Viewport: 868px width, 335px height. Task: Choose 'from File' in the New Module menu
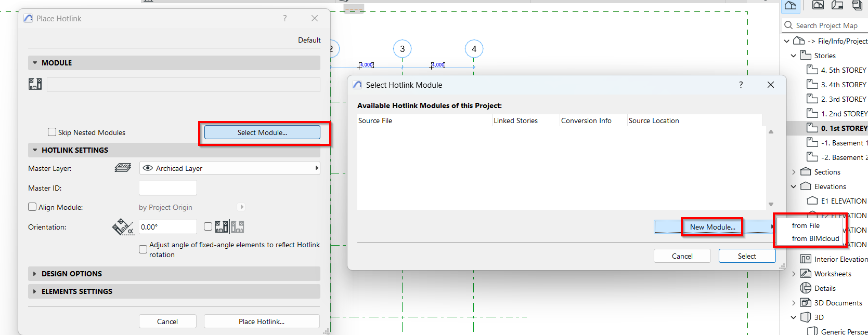(806, 225)
